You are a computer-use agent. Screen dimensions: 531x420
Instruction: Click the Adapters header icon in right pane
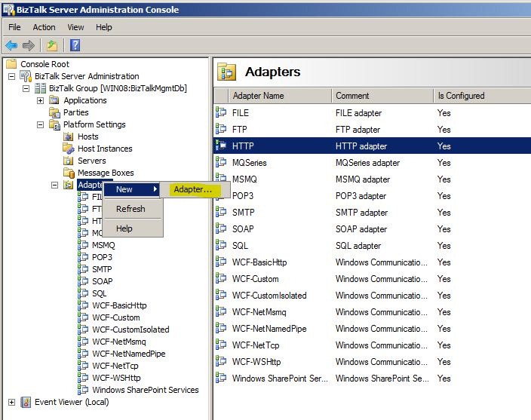[x=226, y=72]
